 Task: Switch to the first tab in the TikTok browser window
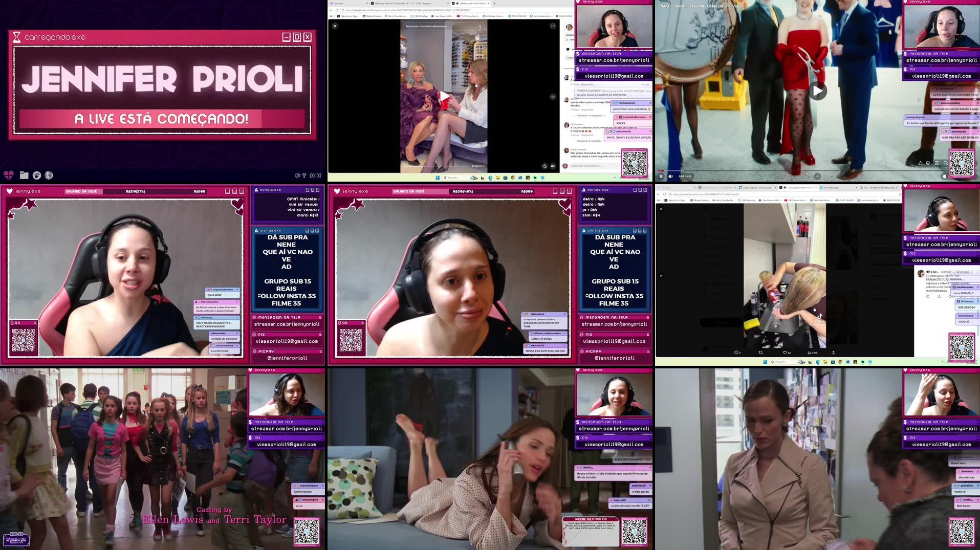[348, 3]
